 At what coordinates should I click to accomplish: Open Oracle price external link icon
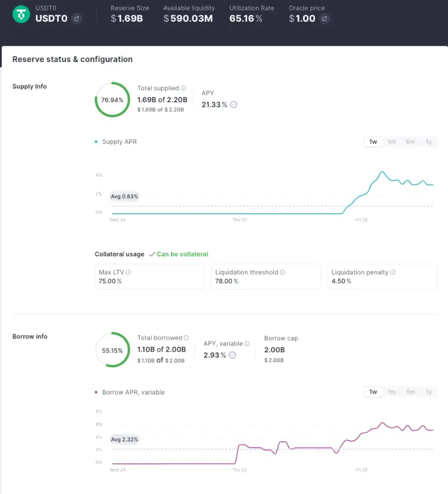324,19
